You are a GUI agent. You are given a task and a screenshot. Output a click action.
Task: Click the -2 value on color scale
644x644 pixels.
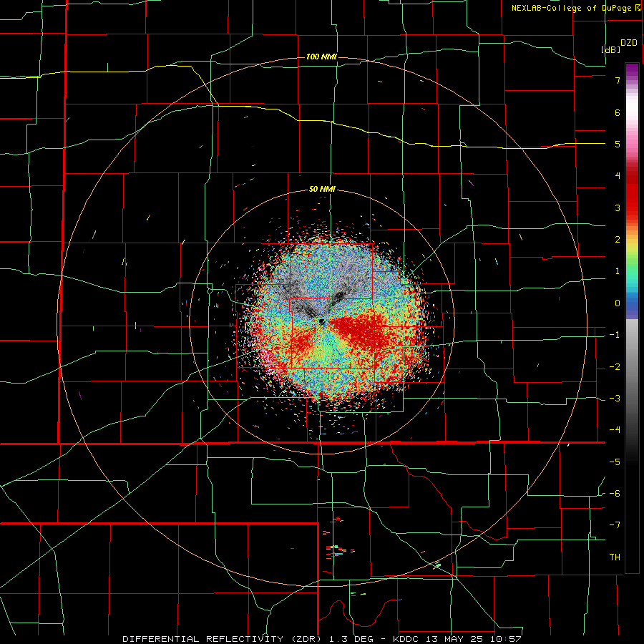615,366
